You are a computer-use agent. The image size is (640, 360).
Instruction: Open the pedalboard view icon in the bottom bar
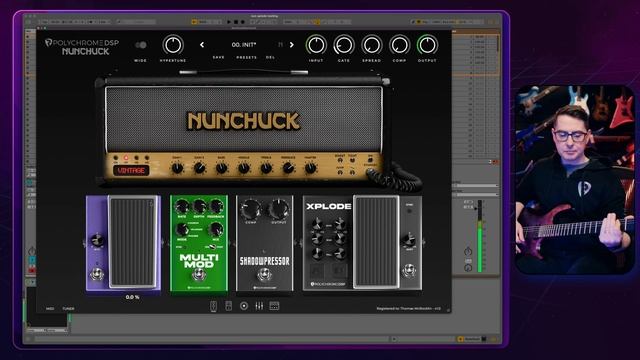(x=213, y=306)
